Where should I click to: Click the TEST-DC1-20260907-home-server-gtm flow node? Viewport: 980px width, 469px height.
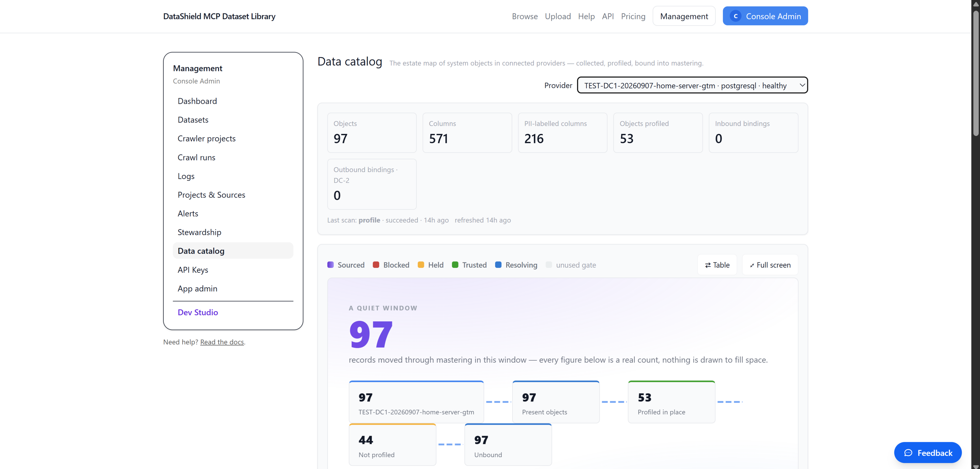[x=416, y=402]
